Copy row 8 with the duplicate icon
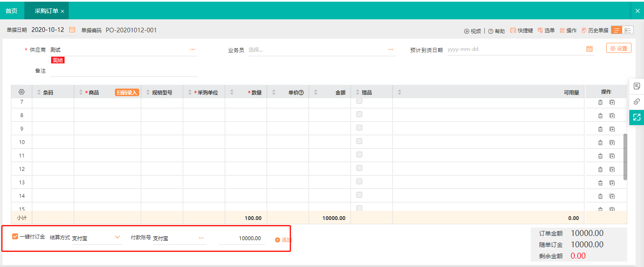The width and height of the screenshot is (644, 267). pos(612,115)
